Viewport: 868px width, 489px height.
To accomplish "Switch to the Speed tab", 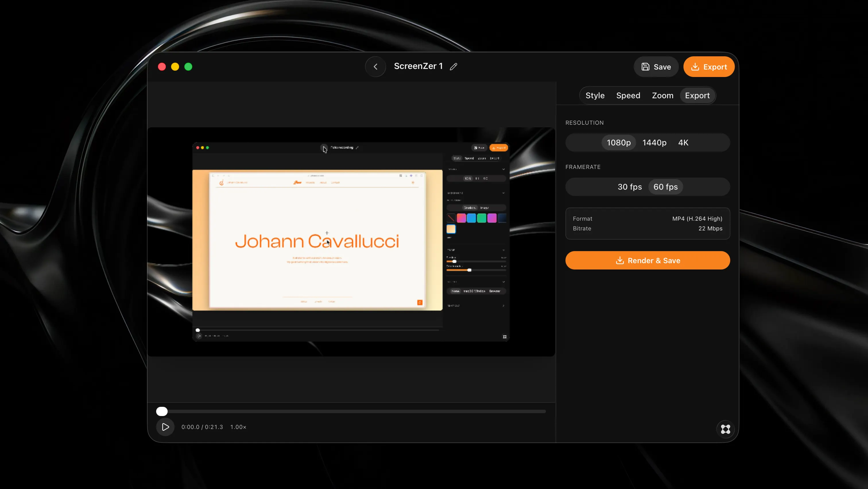I will click(x=628, y=95).
